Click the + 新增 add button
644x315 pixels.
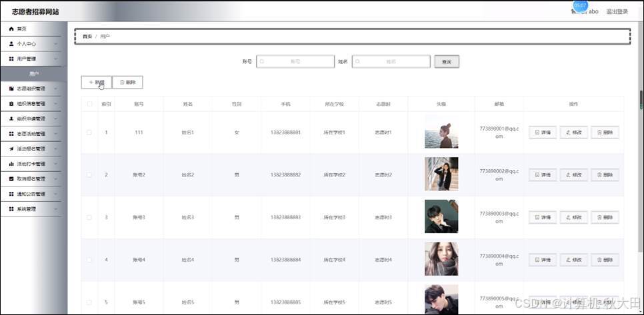click(x=97, y=82)
